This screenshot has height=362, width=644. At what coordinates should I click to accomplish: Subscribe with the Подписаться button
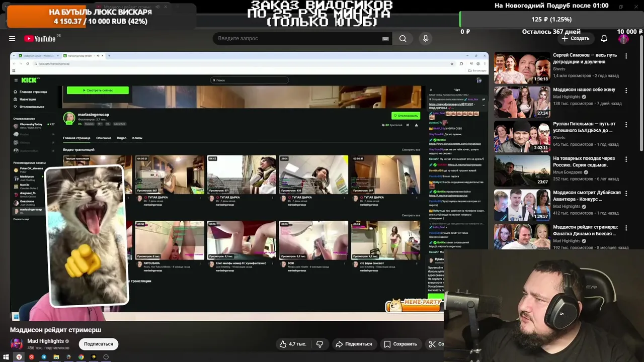click(x=99, y=344)
